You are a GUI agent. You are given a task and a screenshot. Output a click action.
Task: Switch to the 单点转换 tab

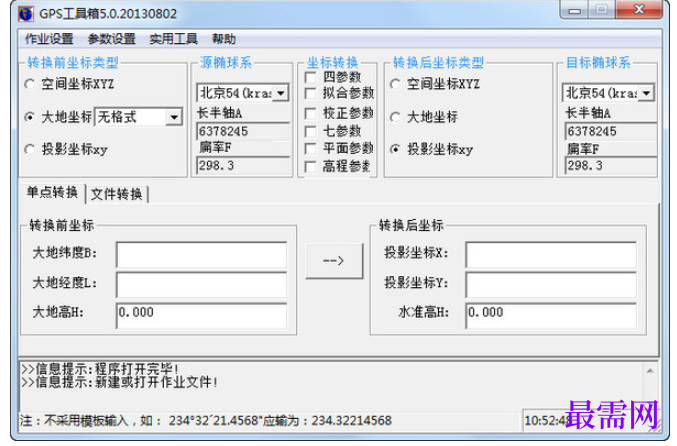52,192
